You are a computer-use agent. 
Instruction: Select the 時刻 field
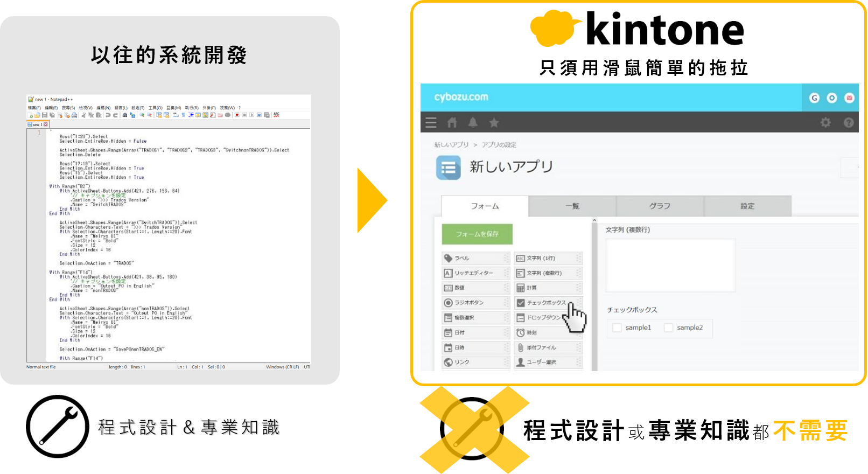pyautogui.click(x=548, y=333)
